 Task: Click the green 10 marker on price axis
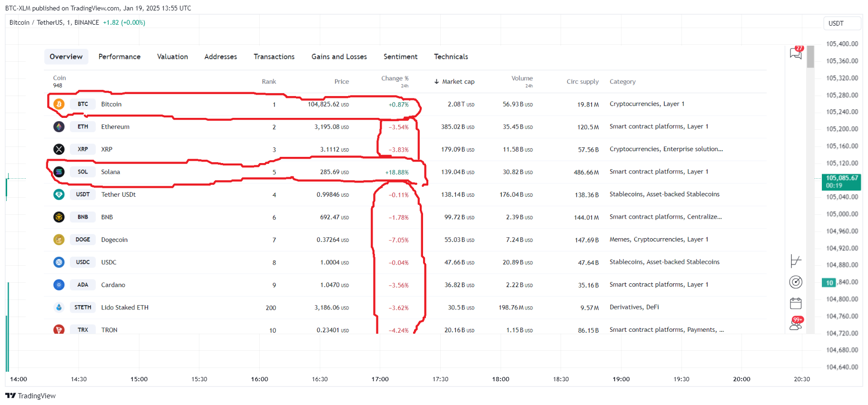829,282
